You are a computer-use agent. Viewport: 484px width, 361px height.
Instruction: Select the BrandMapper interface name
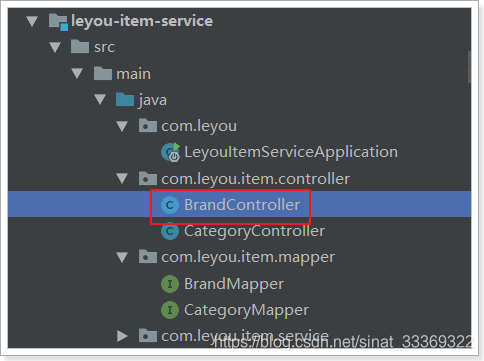click(234, 284)
